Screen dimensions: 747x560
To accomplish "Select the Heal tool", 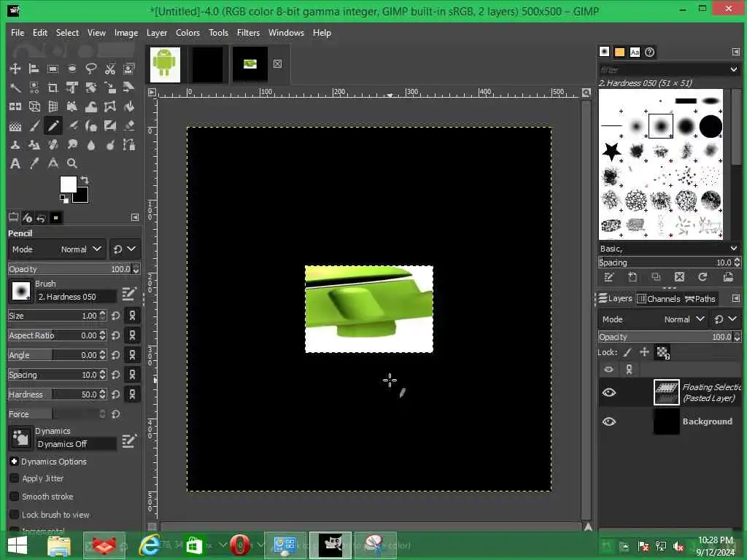I will tap(53, 144).
